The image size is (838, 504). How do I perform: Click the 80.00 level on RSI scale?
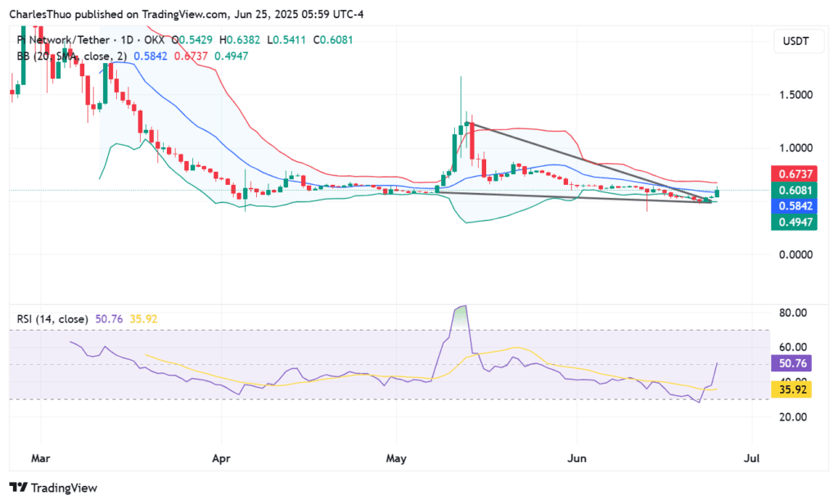(x=791, y=313)
